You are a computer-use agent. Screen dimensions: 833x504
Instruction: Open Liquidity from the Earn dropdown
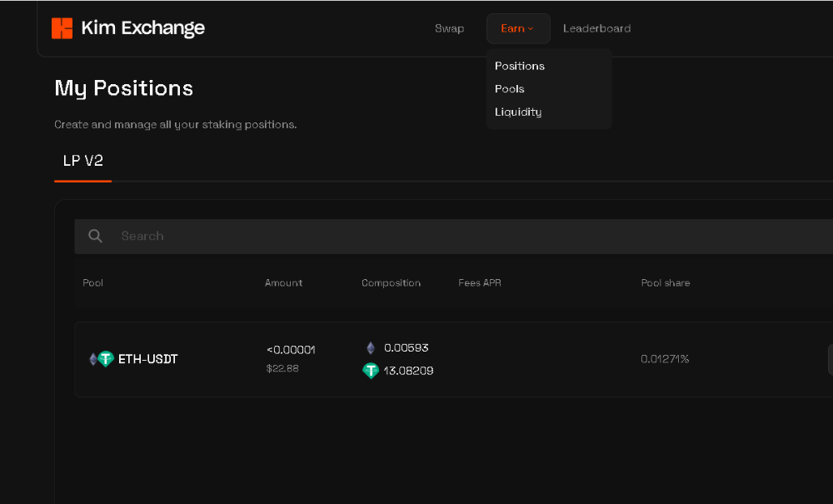[x=518, y=112]
